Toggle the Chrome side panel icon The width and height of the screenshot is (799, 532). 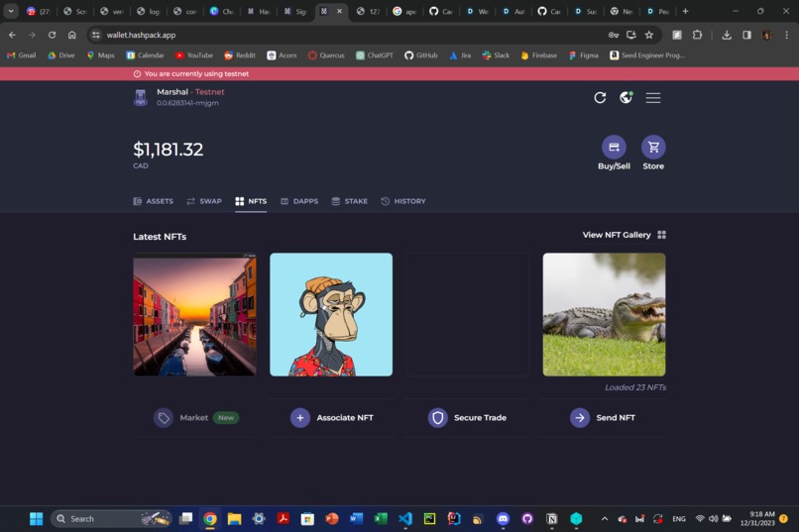pyautogui.click(x=747, y=35)
